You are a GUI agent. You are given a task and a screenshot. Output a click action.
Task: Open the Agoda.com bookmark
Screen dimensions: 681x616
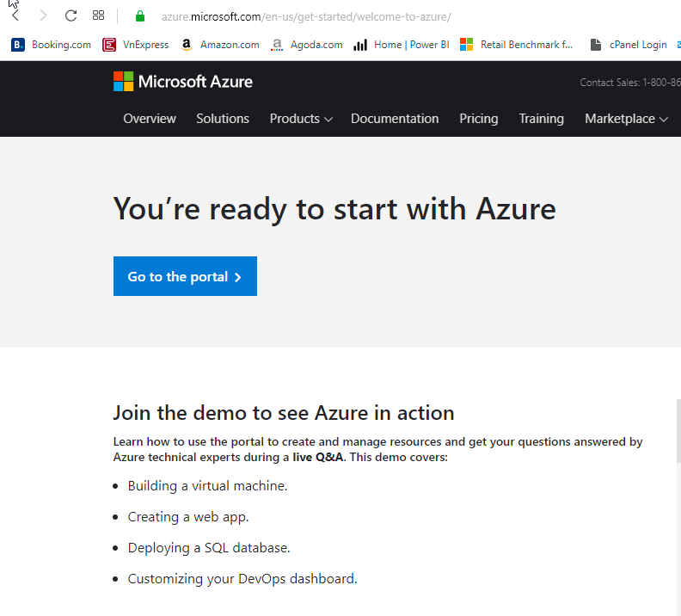tap(306, 45)
